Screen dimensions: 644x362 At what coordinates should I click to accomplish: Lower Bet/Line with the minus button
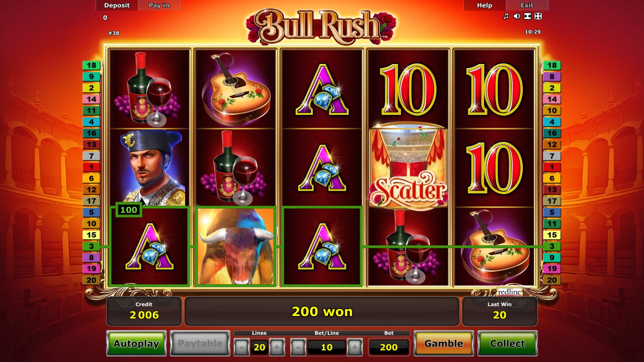[x=298, y=347]
